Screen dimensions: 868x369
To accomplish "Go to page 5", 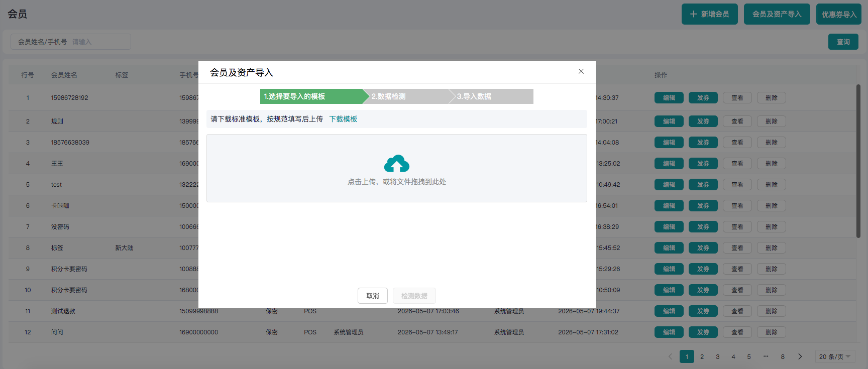I will tap(749, 356).
